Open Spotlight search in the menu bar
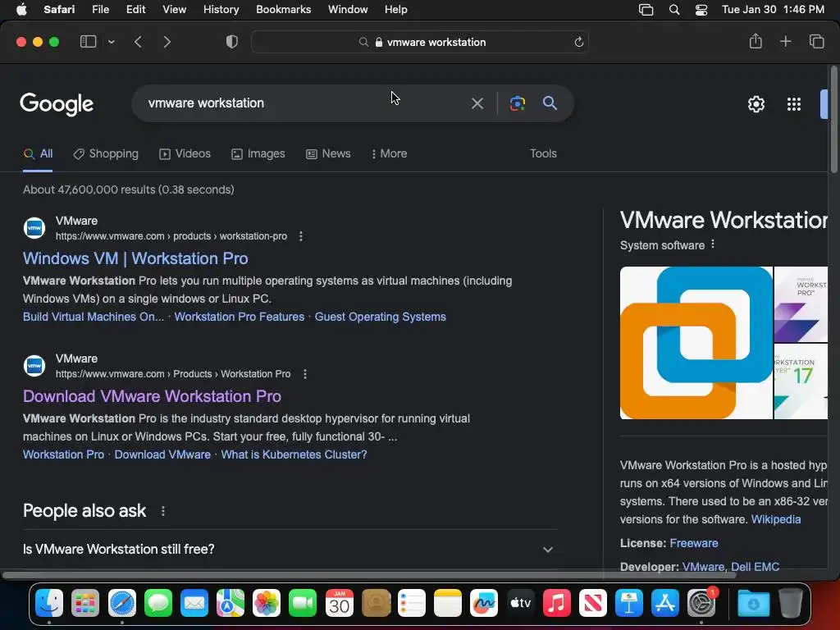Viewport: 840px width, 630px height. (x=674, y=10)
